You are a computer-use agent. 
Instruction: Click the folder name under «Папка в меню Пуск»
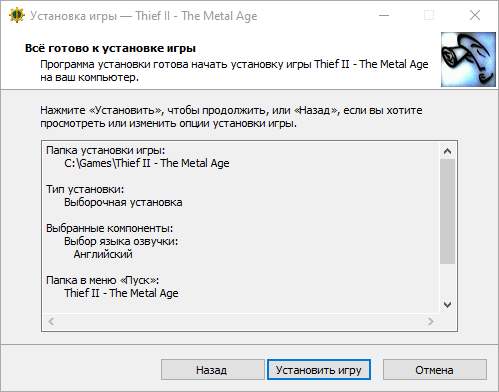pyautogui.click(x=121, y=293)
